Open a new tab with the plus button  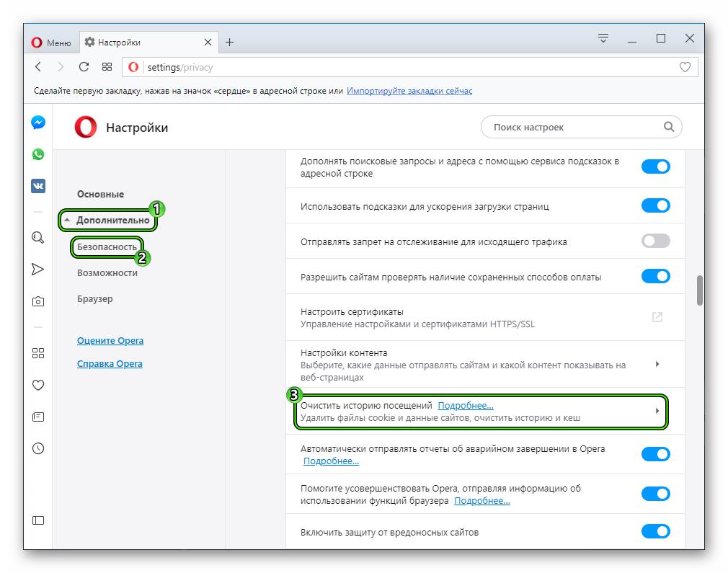[229, 43]
